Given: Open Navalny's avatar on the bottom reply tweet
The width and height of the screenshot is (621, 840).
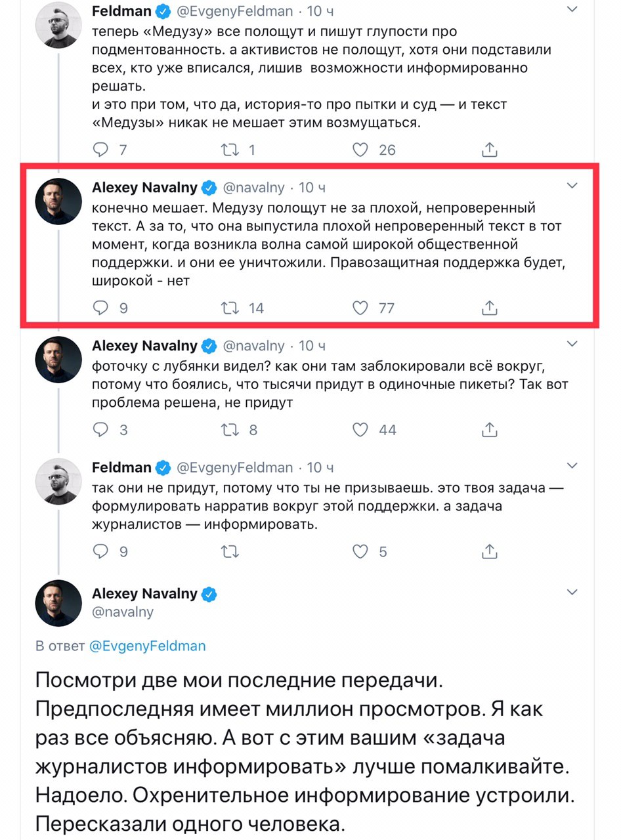Looking at the screenshot, I should tap(58, 602).
